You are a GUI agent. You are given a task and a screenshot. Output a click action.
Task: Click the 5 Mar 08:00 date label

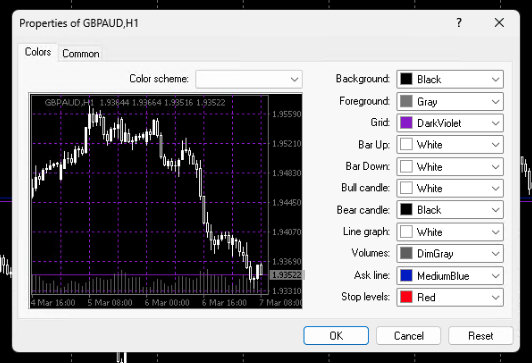tap(110, 303)
